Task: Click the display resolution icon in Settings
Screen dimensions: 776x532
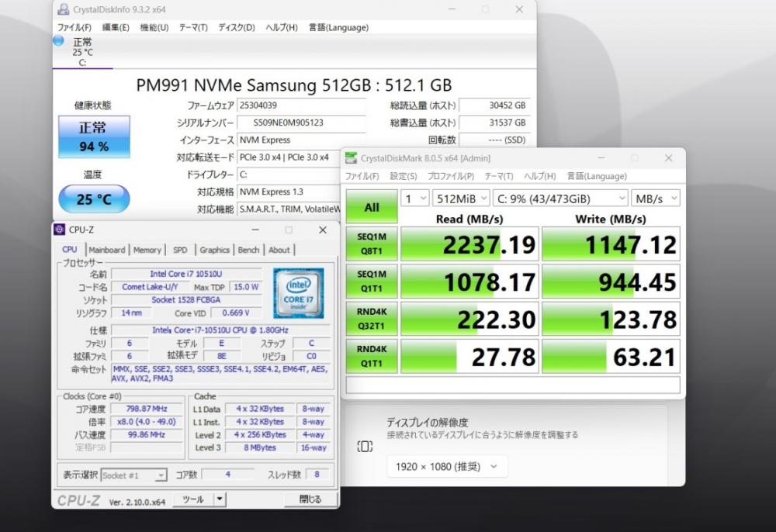Action: pyautogui.click(x=365, y=447)
